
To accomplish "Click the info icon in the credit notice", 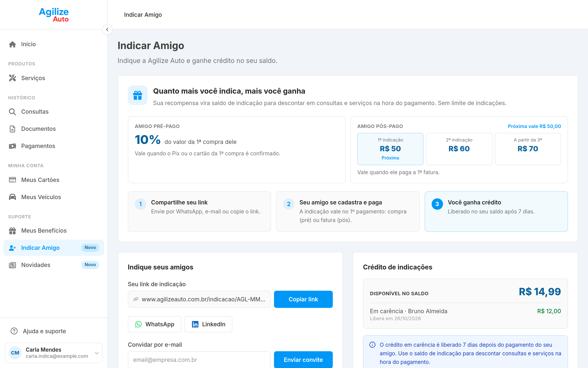I will point(372,345).
